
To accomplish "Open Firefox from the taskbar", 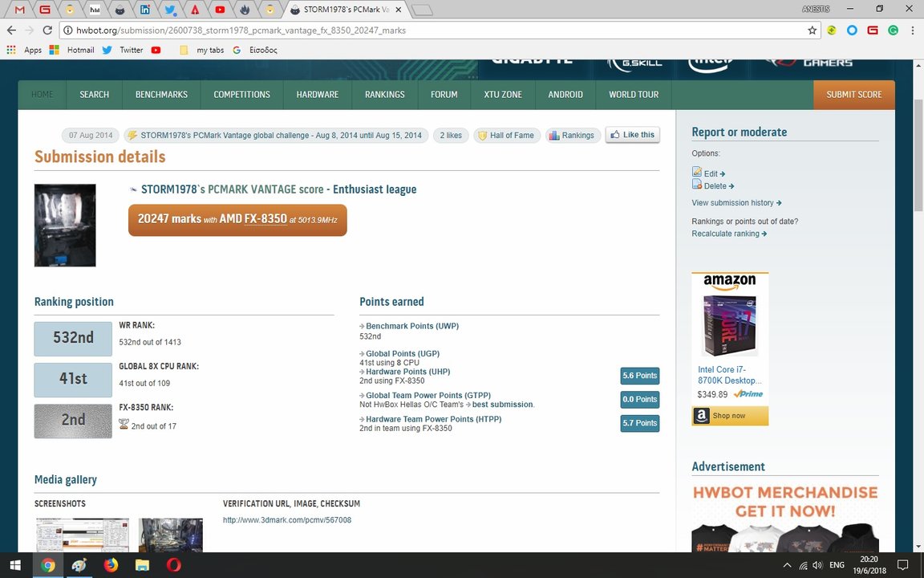I will point(111,565).
